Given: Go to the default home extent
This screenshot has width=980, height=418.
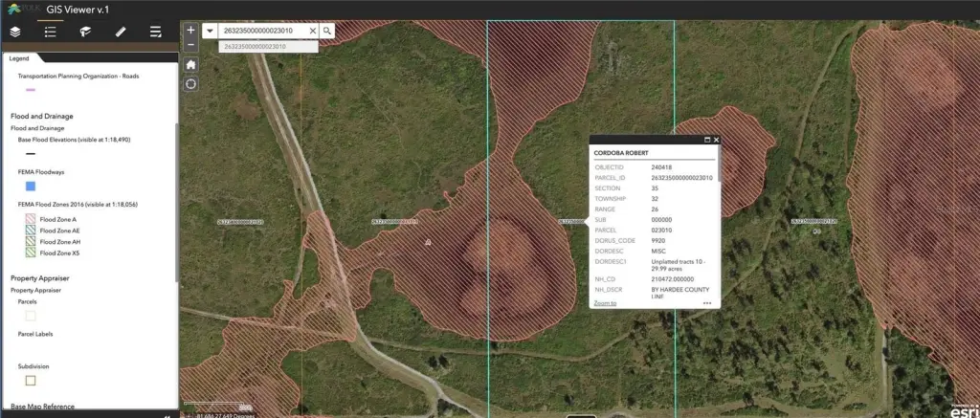Looking at the screenshot, I should click(190, 64).
